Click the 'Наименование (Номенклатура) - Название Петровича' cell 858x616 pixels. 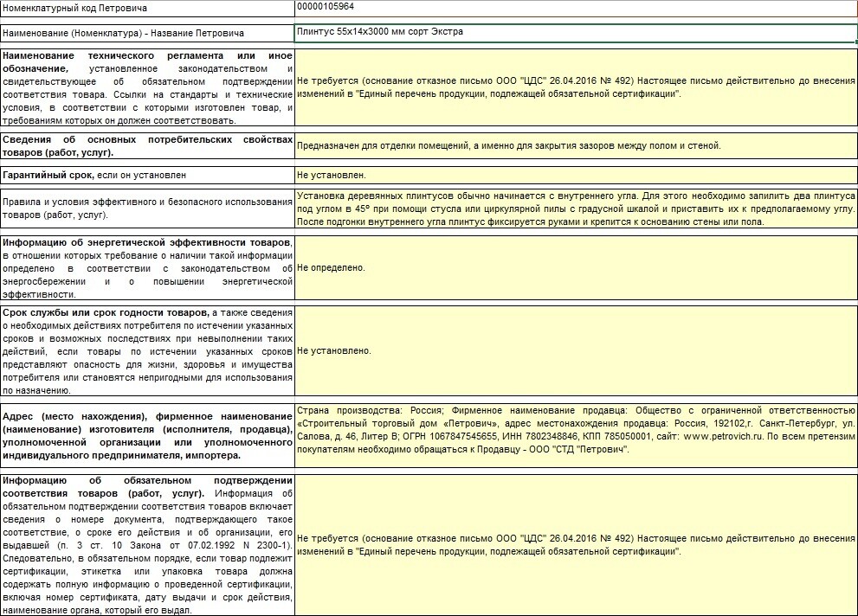coord(147,33)
